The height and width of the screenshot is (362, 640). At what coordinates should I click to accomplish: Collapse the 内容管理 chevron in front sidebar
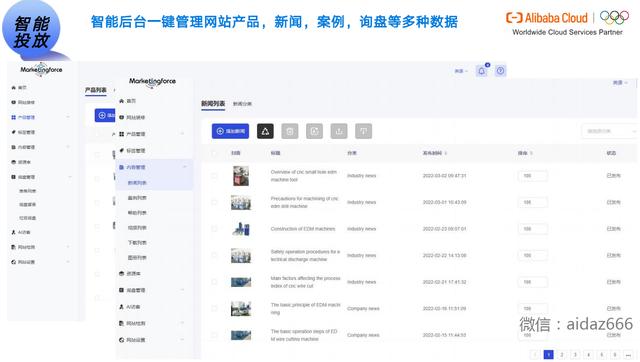(x=184, y=167)
